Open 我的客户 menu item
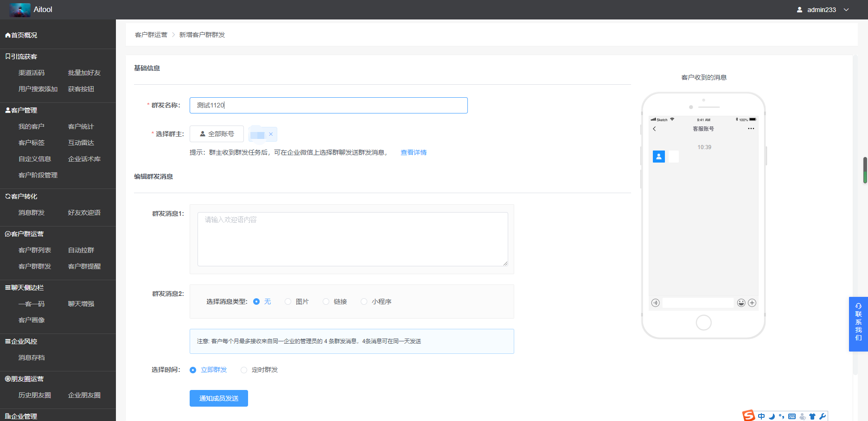Screen dimensions: 868x421 (x=32, y=126)
